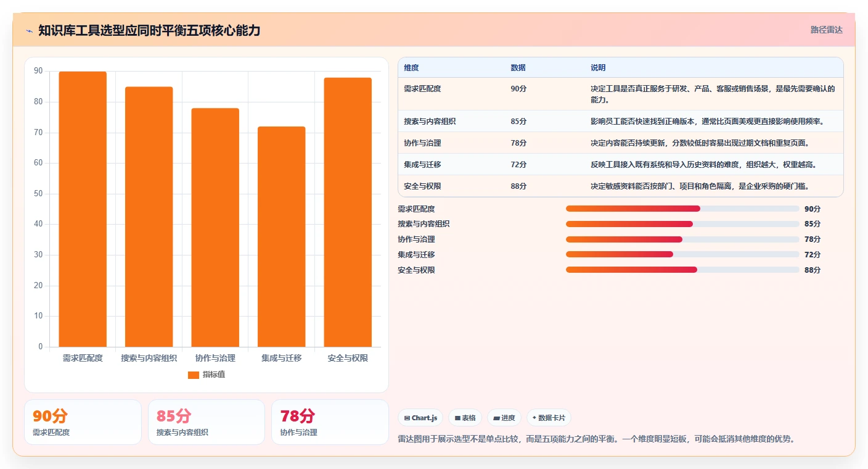
Task: Click the 搜索与内容组织 bar in the chart
Action: 149,217
